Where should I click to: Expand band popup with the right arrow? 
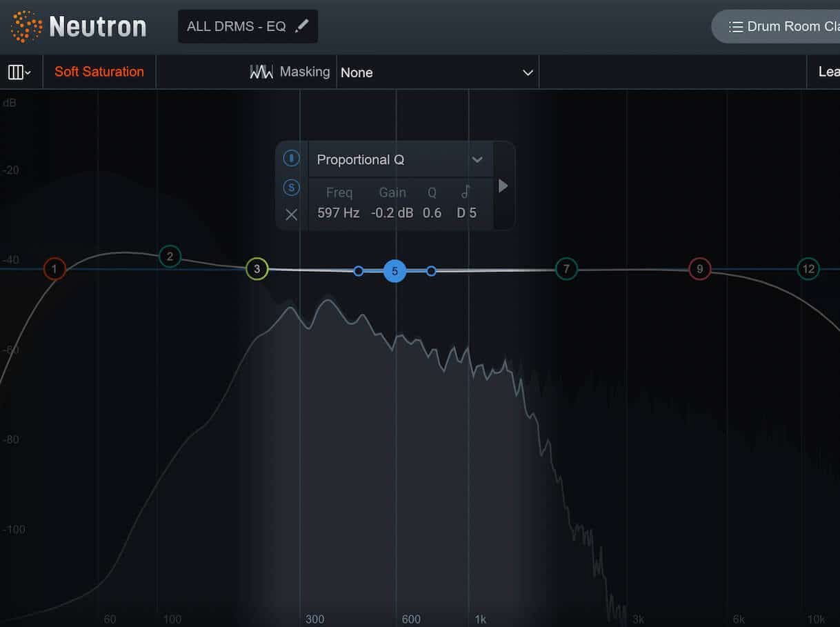tap(503, 186)
